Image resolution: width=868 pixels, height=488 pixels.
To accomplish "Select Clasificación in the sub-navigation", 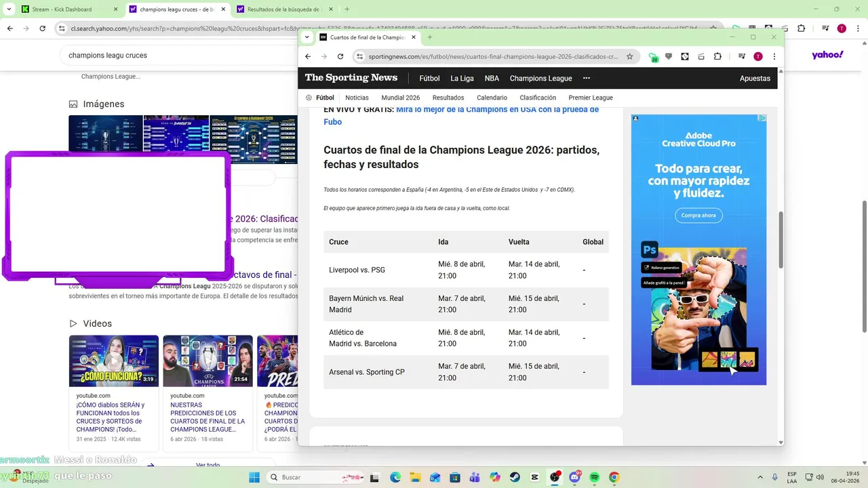I will [538, 98].
